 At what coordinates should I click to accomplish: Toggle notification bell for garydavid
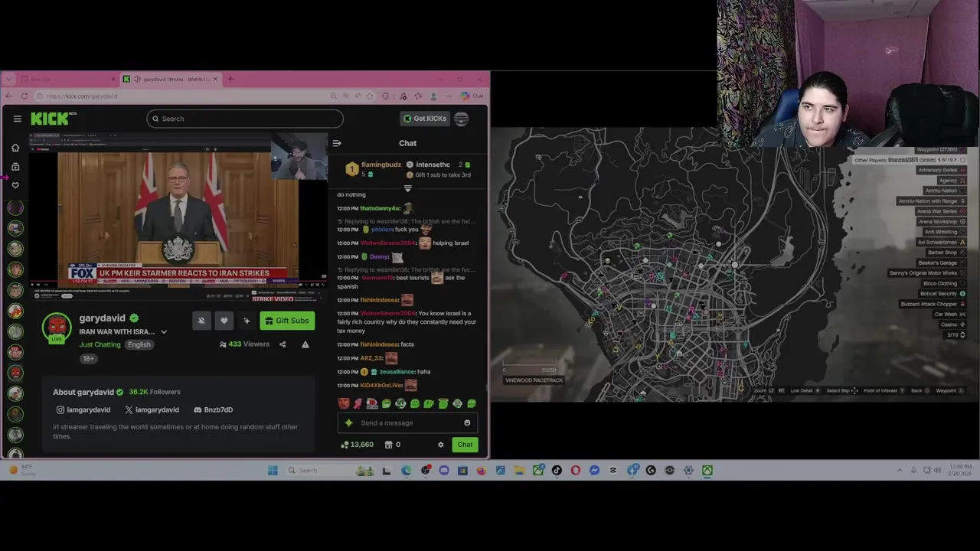201,321
